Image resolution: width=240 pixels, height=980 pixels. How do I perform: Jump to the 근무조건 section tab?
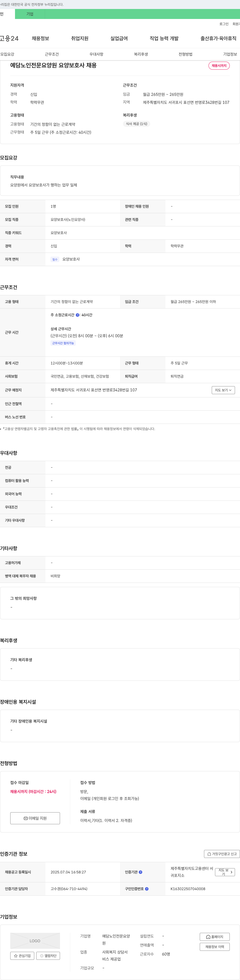52,54
